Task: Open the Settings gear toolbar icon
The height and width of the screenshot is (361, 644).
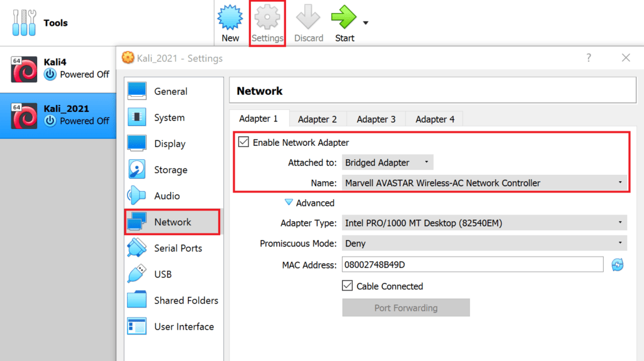Action: [x=267, y=17]
